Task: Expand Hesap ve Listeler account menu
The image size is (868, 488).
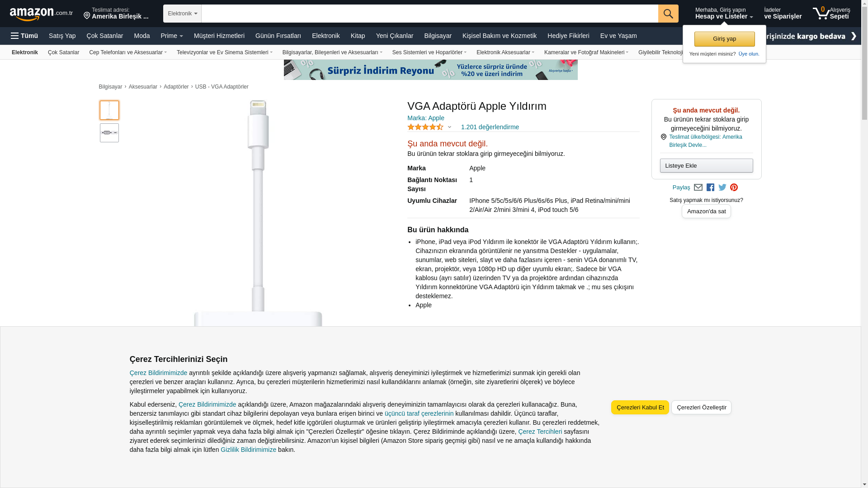Action: 724,14
